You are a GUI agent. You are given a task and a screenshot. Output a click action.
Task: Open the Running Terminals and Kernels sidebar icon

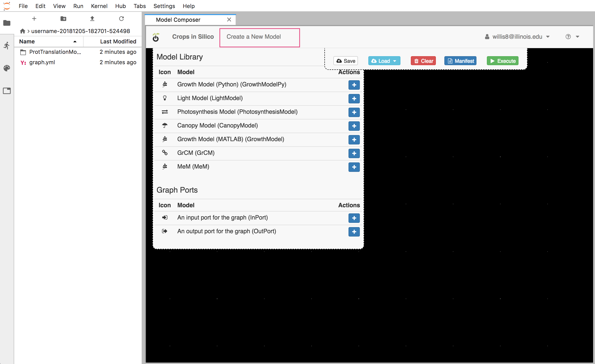click(7, 45)
